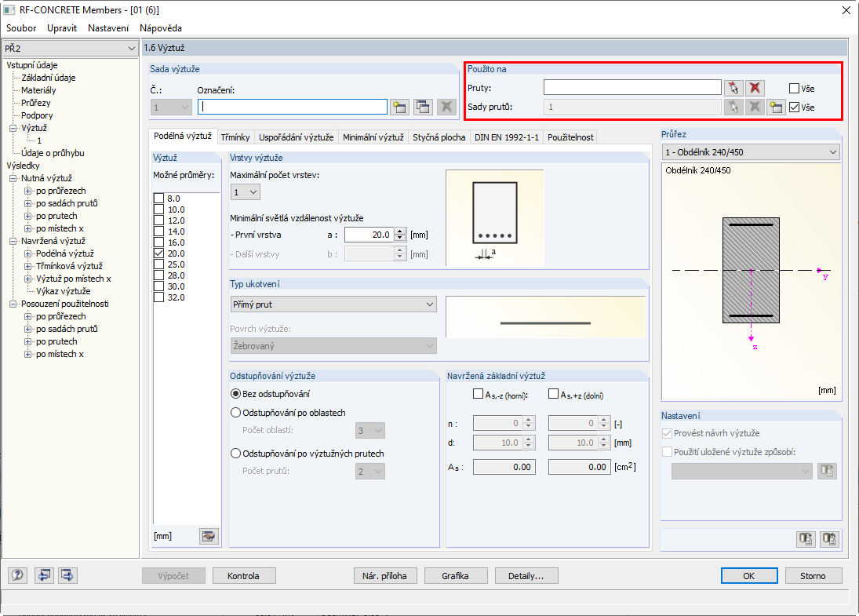The image size is (859, 616).
Task: Open the Soubor menu
Action: tap(21, 28)
